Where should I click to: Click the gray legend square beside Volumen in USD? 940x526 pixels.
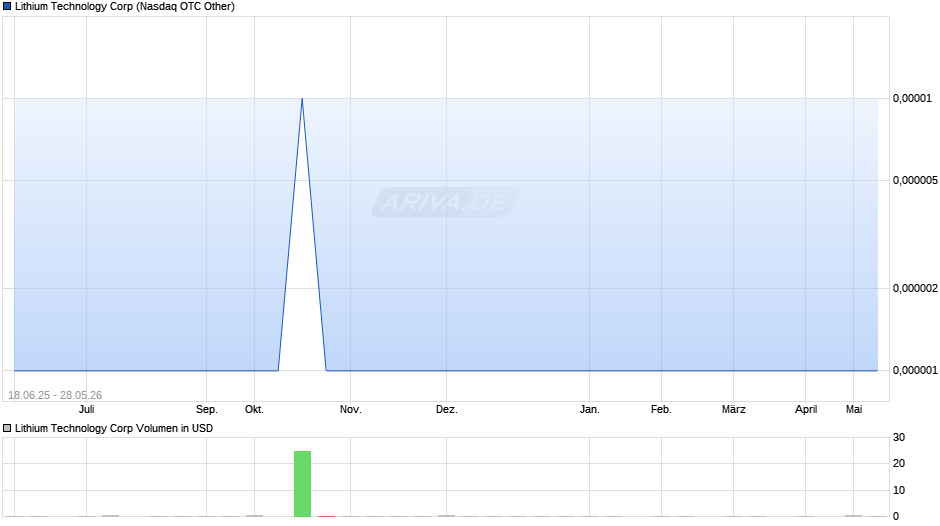[x=7, y=428]
